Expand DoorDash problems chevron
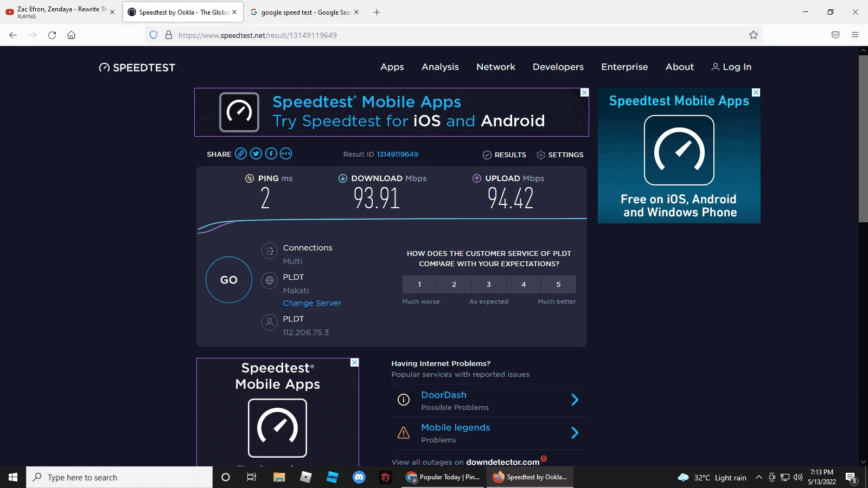The width and height of the screenshot is (868, 488). point(575,400)
